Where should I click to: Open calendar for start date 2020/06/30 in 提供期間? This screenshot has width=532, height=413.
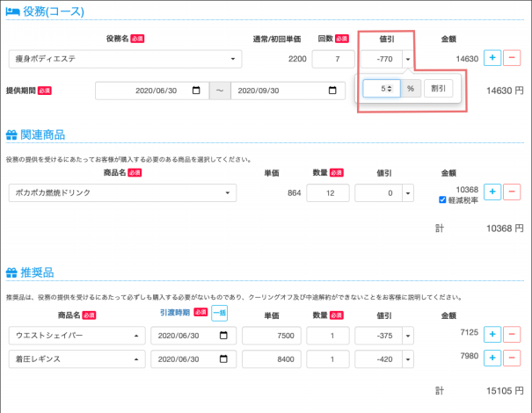(x=196, y=91)
